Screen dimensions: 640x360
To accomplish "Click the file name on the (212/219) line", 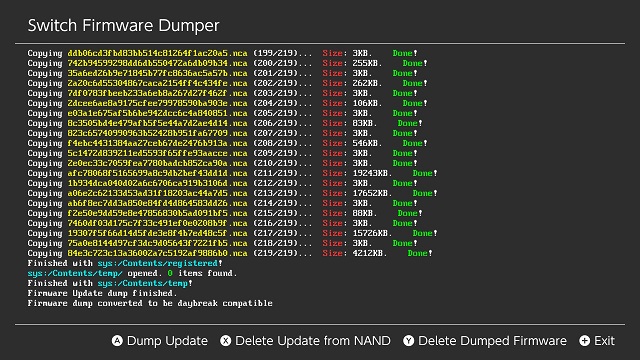I will [x=158, y=183].
